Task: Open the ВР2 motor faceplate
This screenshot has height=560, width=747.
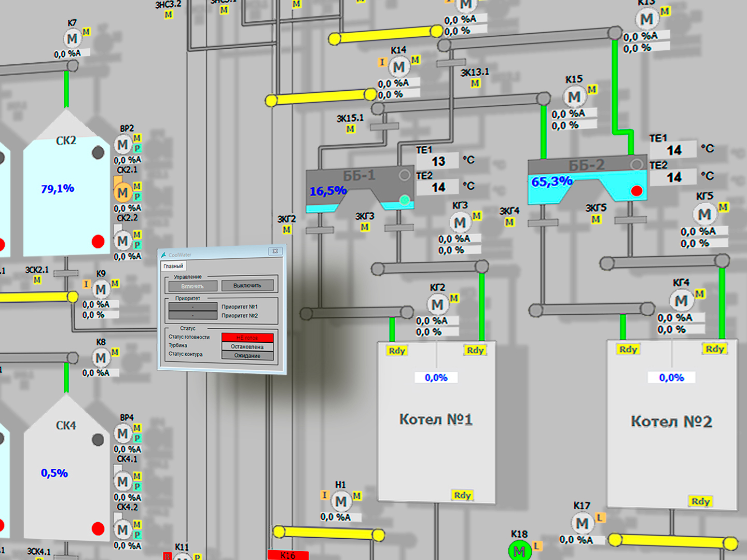Action: pos(122,145)
